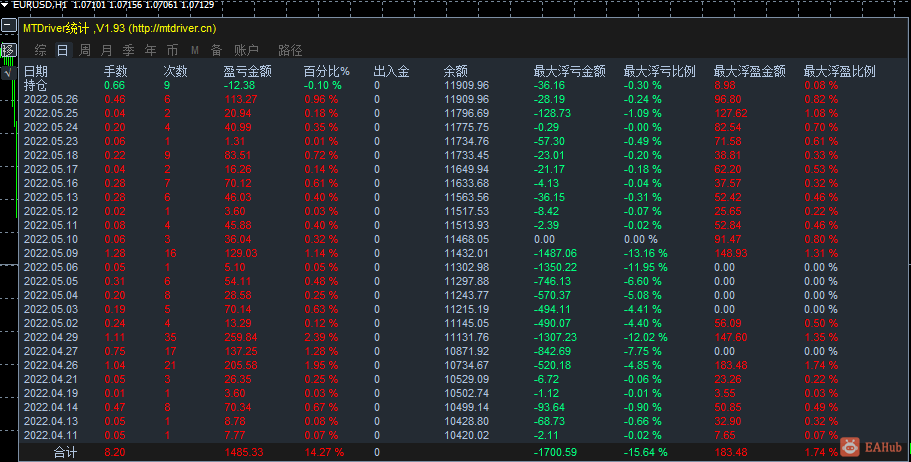The height and width of the screenshot is (462, 911).
Task: Select the 2022.05.06 date row
Action: [51, 267]
